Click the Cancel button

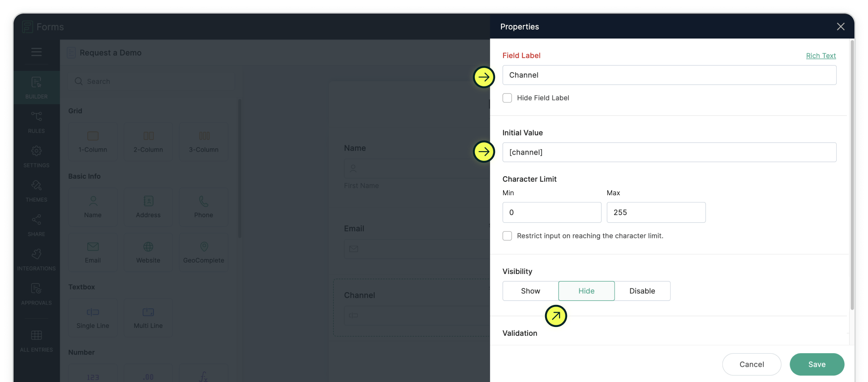point(752,364)
